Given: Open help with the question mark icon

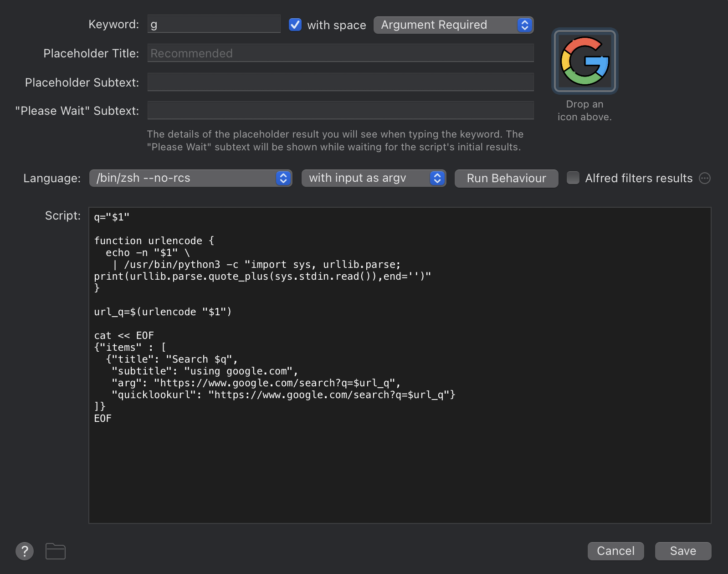Looking at the screenshot, I should (25, 551).
